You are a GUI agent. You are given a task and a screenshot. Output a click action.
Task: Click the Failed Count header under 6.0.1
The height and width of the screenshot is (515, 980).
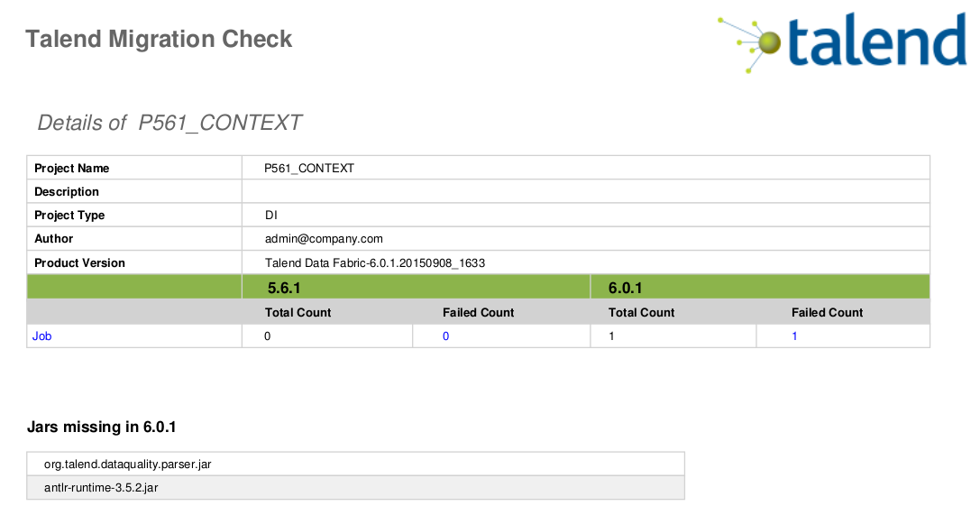click(827, 312)
